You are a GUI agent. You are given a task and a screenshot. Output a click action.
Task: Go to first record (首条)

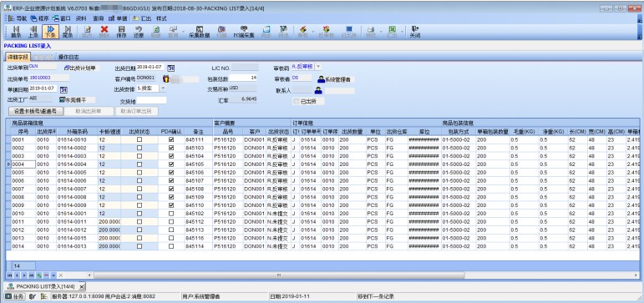pos(16,32)
